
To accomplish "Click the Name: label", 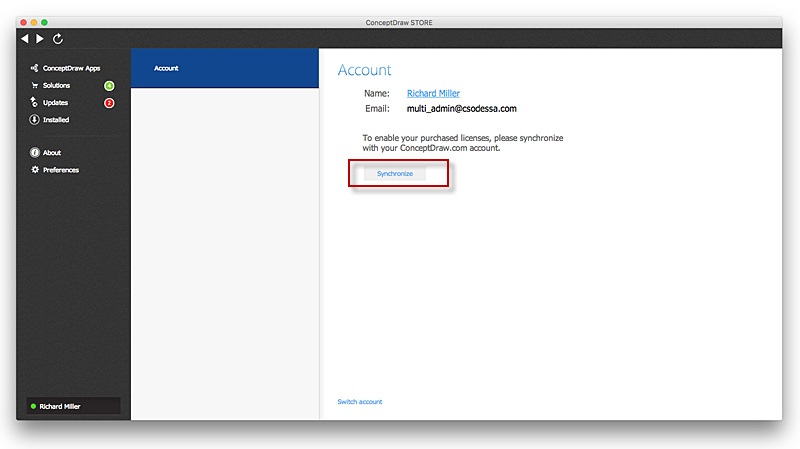I will [377, 93].
